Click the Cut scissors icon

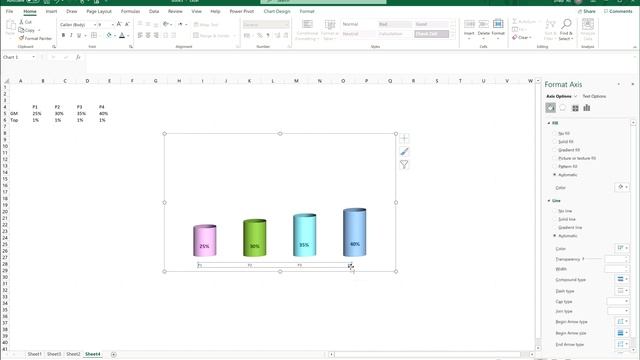[22, 22]
